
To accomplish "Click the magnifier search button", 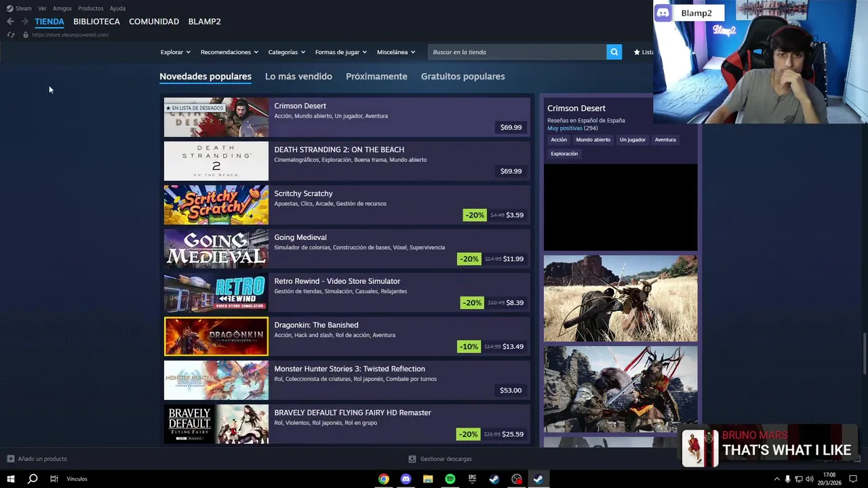I will pyautogui.click(x=614, y=52).
